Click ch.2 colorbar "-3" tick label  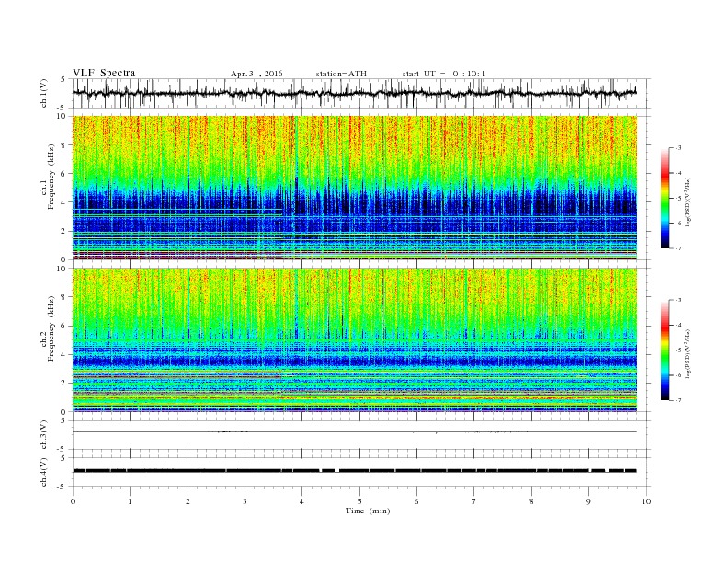coord(678,300)
